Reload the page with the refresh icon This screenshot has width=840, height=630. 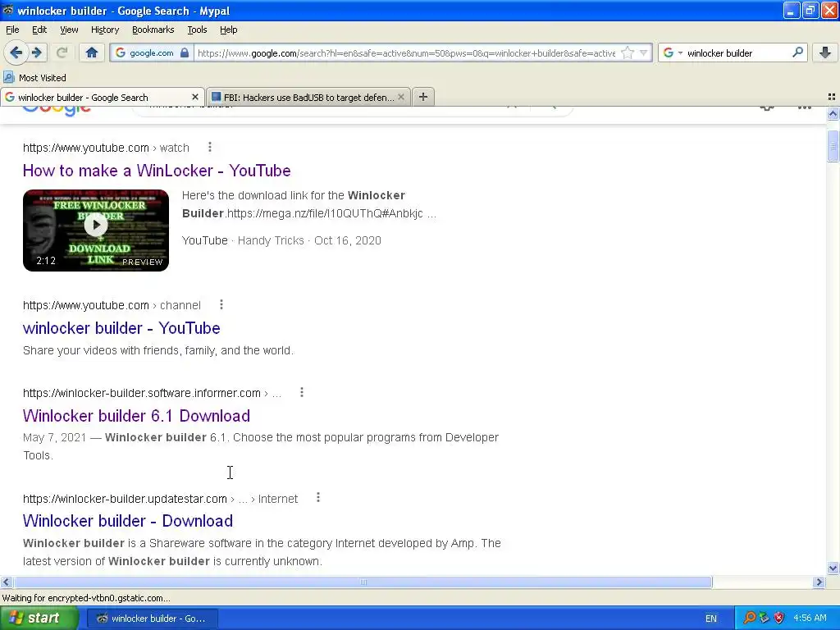click(x=62, y=52)
